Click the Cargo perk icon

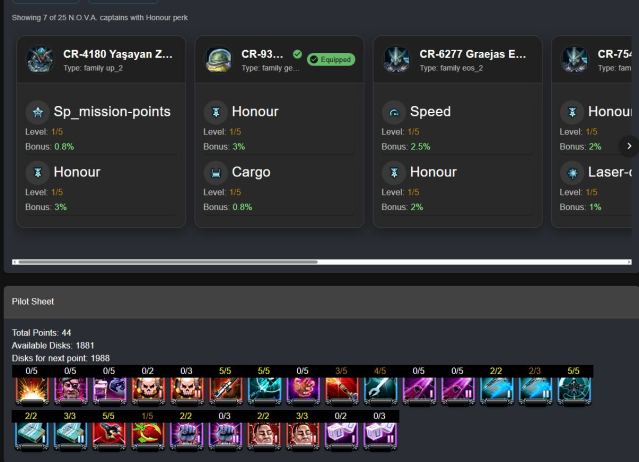[x=216, y=173]
